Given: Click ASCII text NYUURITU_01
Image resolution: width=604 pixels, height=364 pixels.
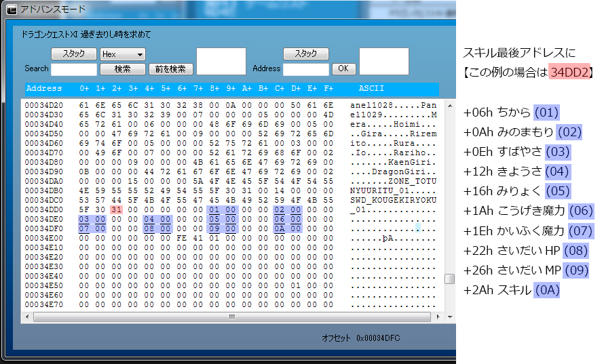Looking at the screenshot, I should tap(380, 190).
